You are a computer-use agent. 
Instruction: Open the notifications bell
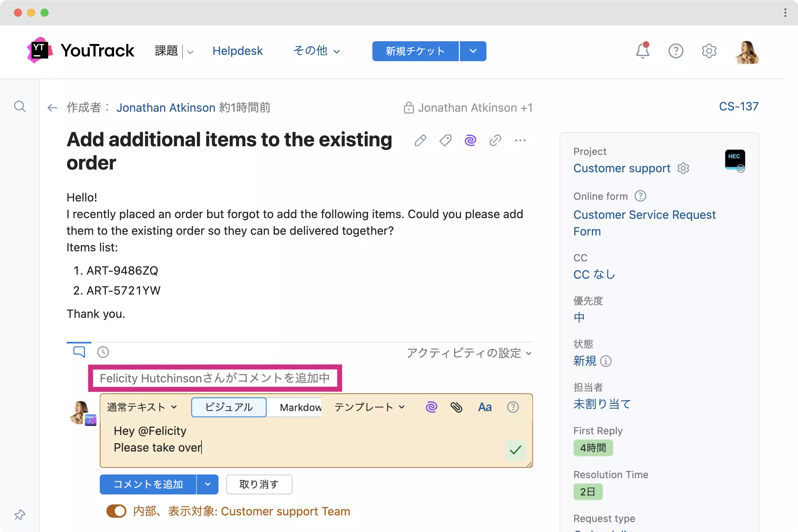click(642, 51)
